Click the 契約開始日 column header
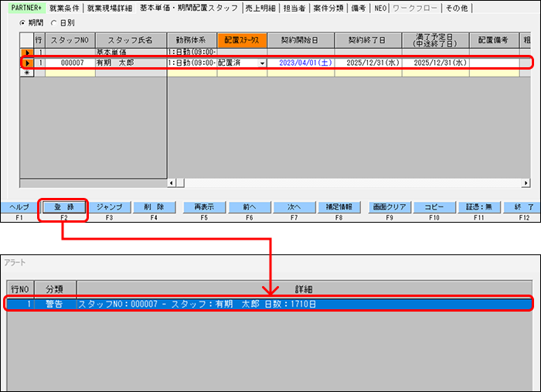This screenshot has width=541, height=392. click(x=301, y=40)
